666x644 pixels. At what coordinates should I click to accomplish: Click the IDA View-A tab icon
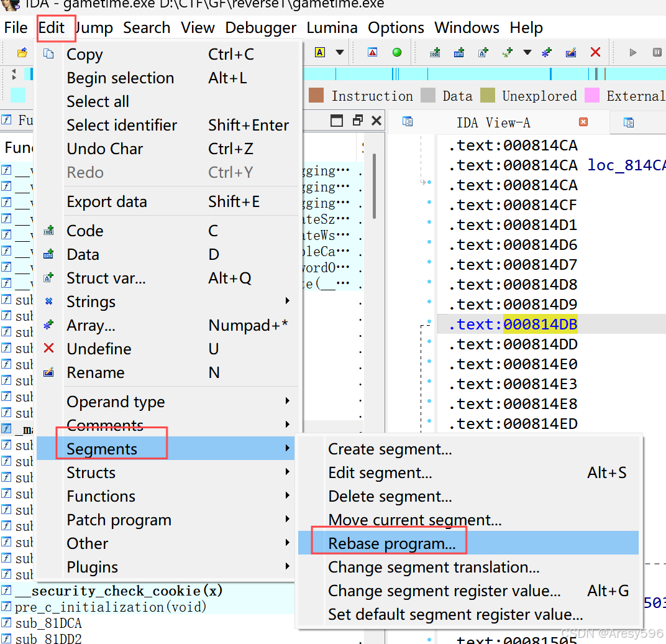coord(408,122)
